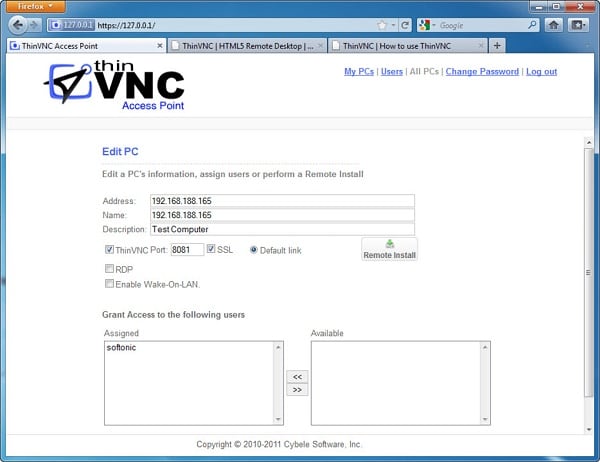Click the browser forward arrow

[x=34, y=25]
